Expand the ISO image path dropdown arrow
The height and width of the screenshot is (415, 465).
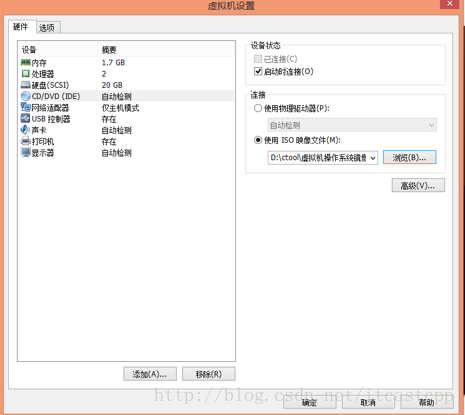(373, 158)
